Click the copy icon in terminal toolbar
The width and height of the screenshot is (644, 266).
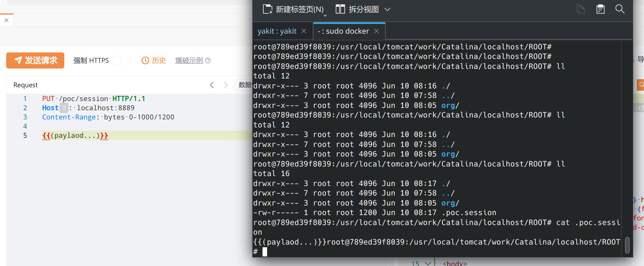[580, 9]
